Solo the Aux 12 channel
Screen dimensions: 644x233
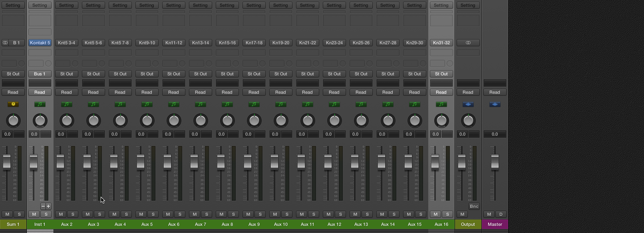point(340,214)
